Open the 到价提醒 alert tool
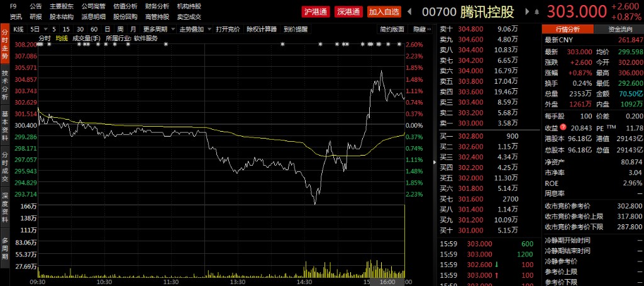The height and width of the screenshot is (286, 644). (295, 29)
